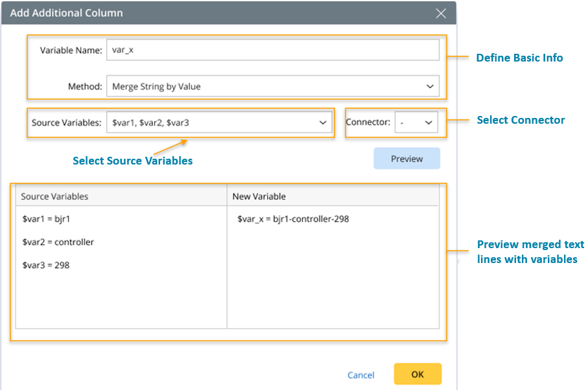Open the Connector dropdown
This screenshot has width=588, height=390.
(x=416, y=122)
